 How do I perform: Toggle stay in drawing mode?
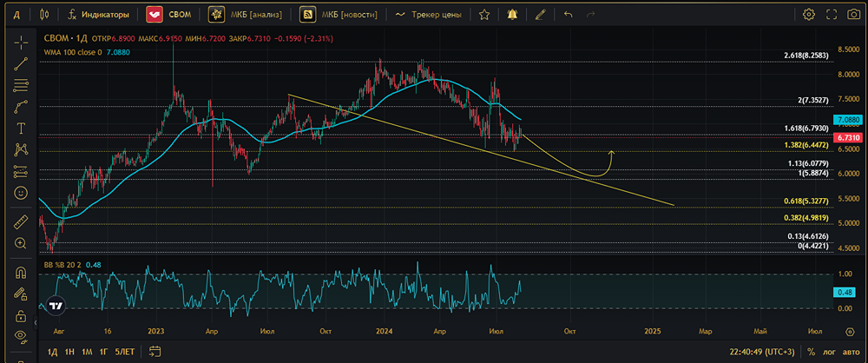click(x=21, y=294)
